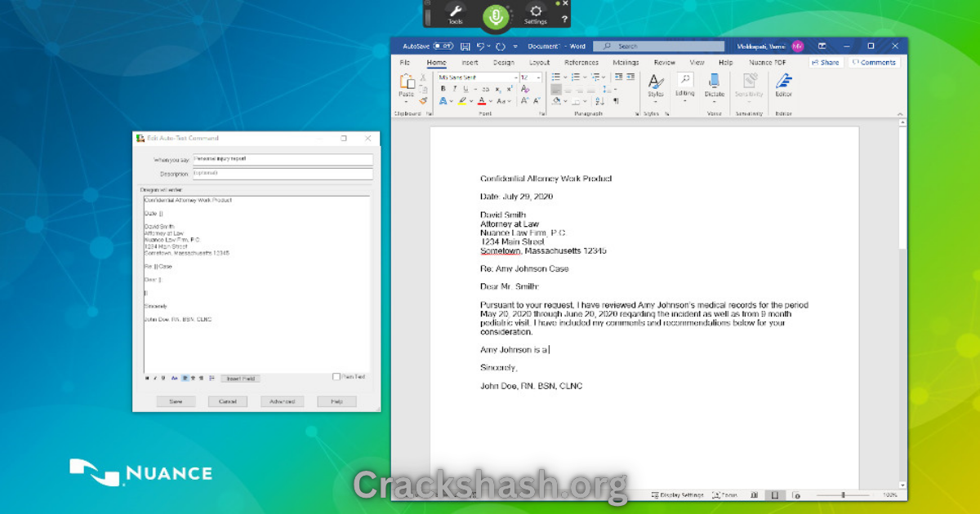Expand the Editing group dropdown
Image resolution: width=980 pixels, height=514 pixels.
[x=684, y=101]
